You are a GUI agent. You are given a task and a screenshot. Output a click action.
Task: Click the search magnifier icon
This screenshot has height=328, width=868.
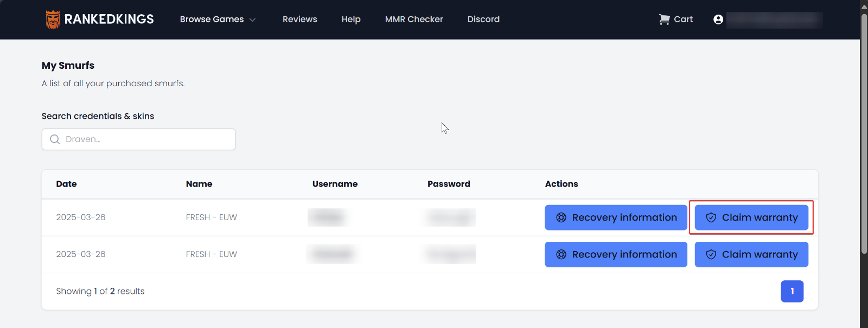click(x=55, y=139)
